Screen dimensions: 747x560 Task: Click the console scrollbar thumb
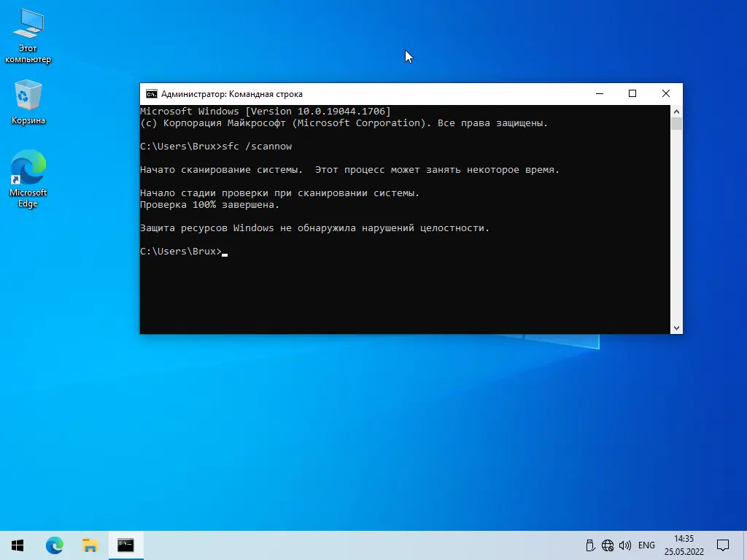pyautogui.click(x=676, y=124)
